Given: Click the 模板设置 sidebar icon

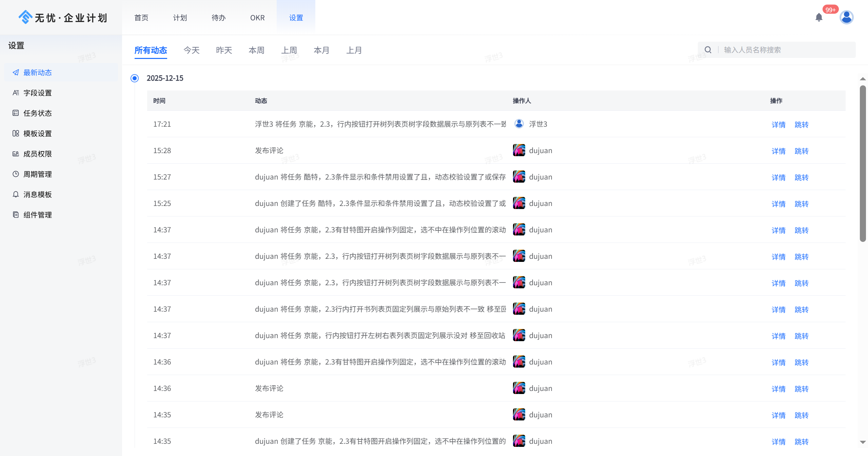Looking at the screenshot, I should tap(16, 133).
